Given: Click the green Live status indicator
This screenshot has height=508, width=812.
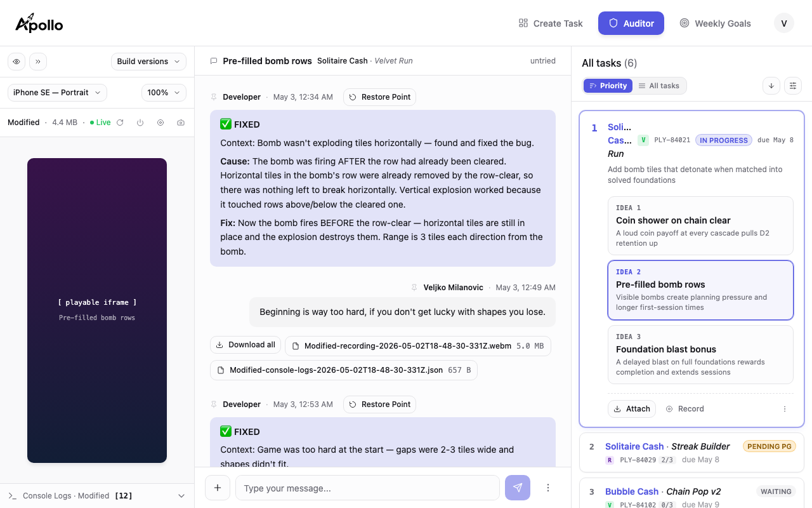Looking at the screenshot, I should pos(100,123).
